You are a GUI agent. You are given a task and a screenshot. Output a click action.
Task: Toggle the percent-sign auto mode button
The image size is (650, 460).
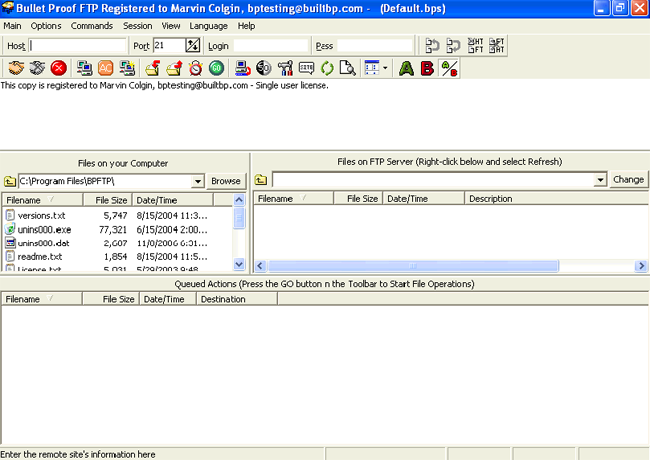(449, 68)
